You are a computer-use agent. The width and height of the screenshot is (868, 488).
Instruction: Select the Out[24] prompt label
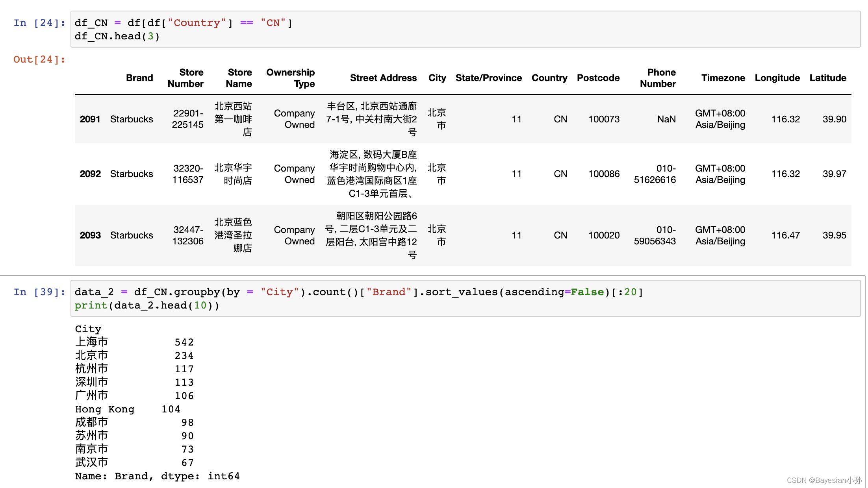(39, 59)
